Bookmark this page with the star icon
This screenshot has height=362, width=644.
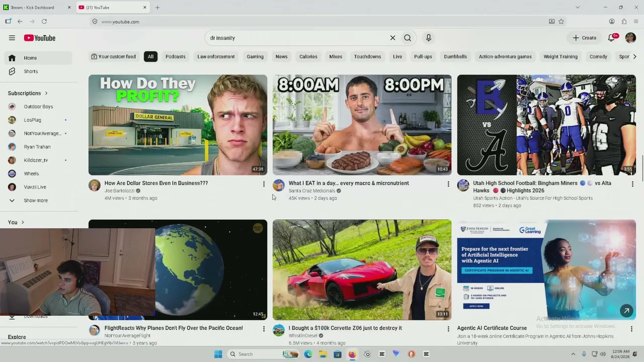[561, 22]
